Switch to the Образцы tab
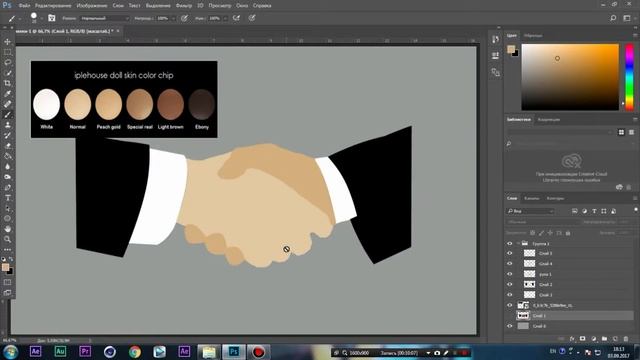 [533, 36]
